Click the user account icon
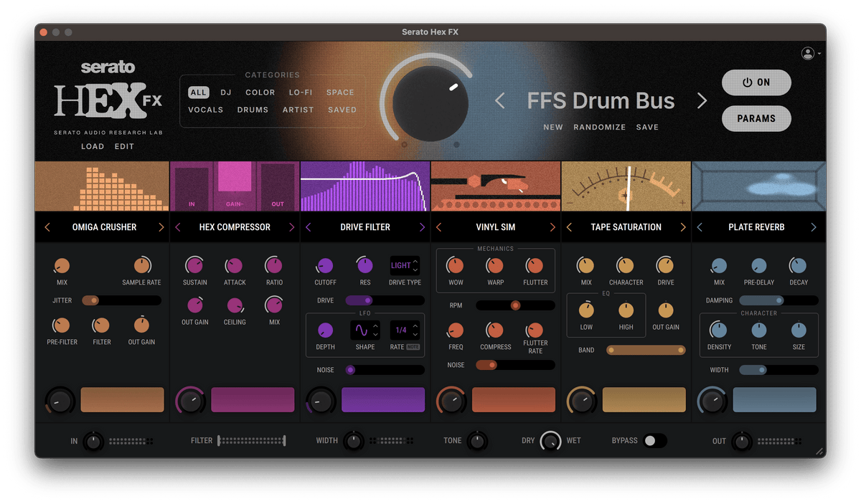This screenshot has width=861, height=504. click(808, 53)
